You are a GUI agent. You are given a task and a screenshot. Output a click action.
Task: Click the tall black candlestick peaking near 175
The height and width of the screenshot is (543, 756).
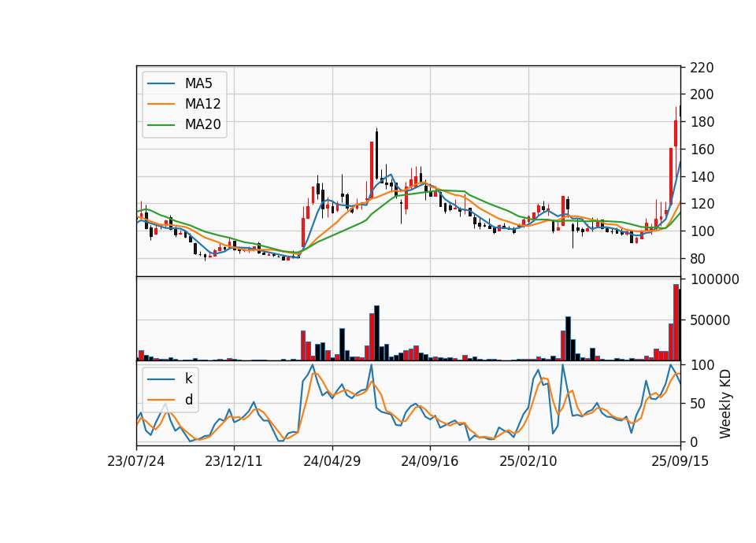(x=377, y=155)
